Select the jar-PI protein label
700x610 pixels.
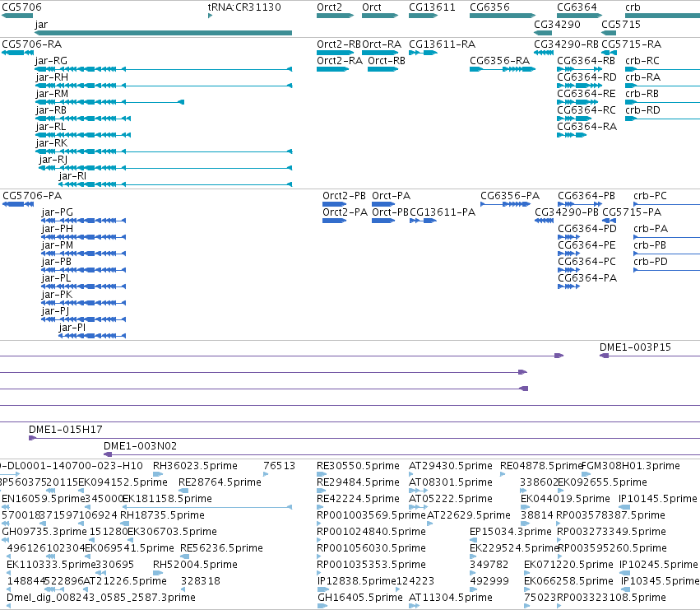(x=72, y=328)
